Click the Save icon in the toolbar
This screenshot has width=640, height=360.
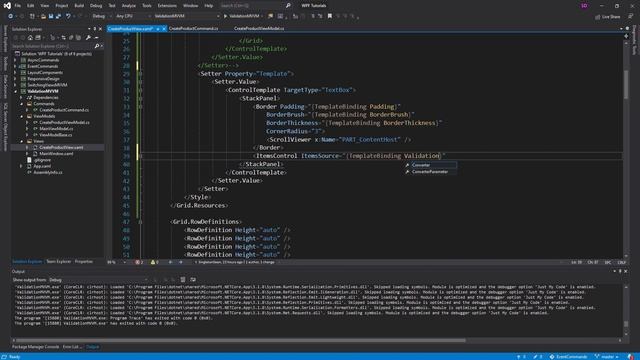click(51, 16)
